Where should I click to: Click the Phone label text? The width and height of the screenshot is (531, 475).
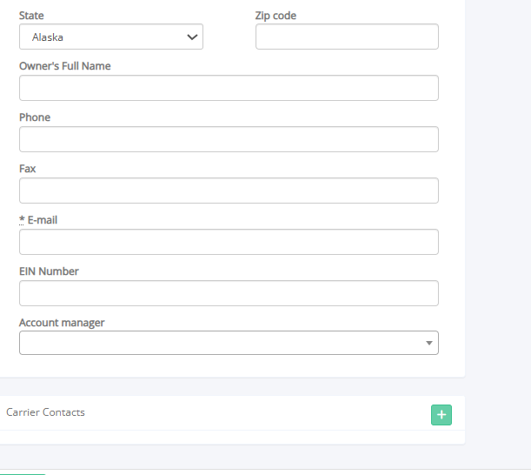point(35,117)
